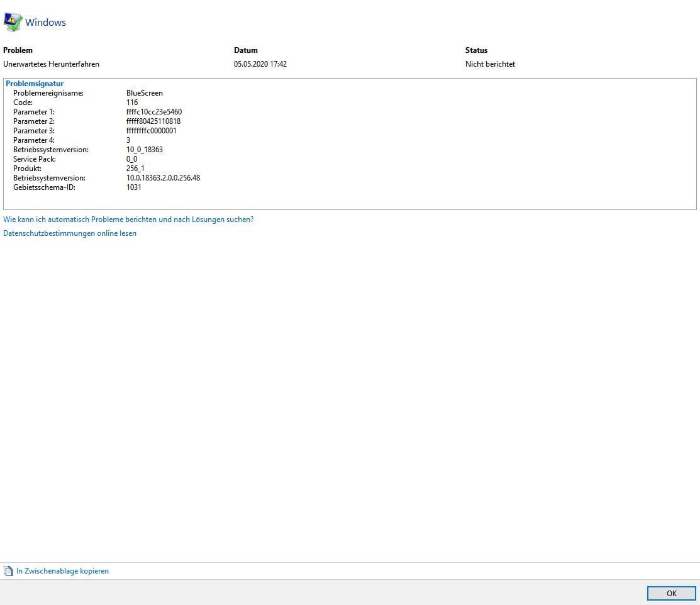
Task: Click the Windows problem report icon
Action: click(x=13, y=22)
